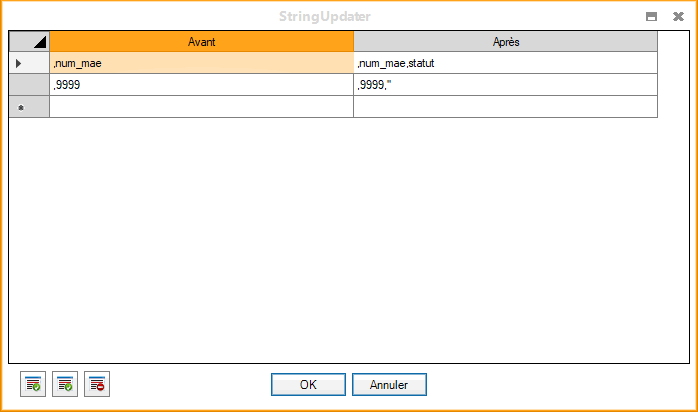The width and height of the screenshot is (698, 412).
Task: Click the empty new-row Après cell
Action: (505, 107)
